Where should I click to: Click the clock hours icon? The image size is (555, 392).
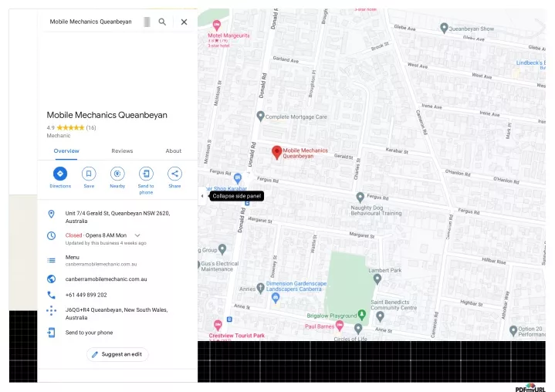point(51,235)
